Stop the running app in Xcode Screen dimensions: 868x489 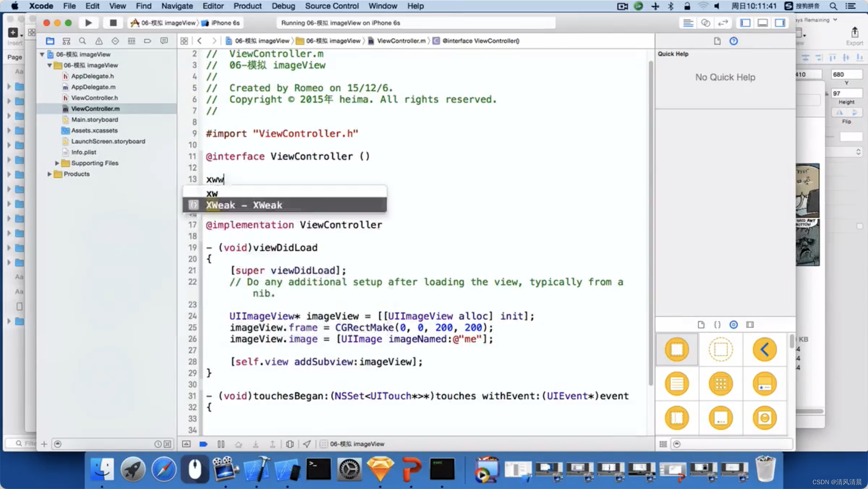click(113, 23)
